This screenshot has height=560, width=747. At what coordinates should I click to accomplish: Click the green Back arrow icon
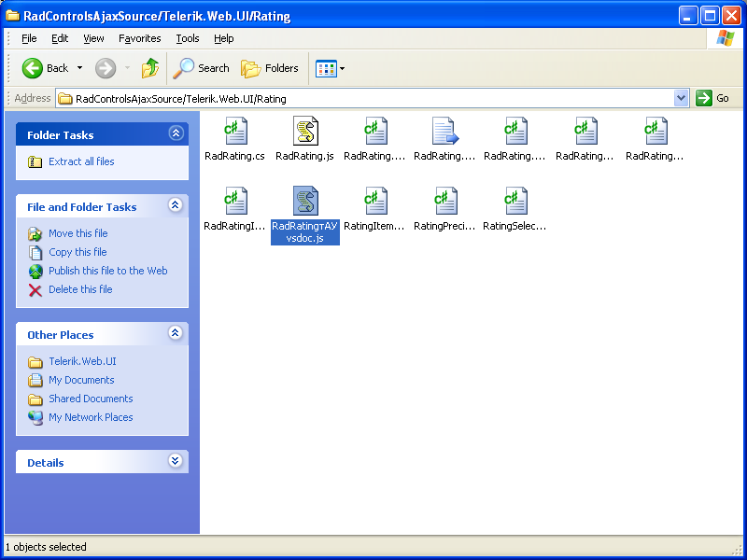point(33,68)
